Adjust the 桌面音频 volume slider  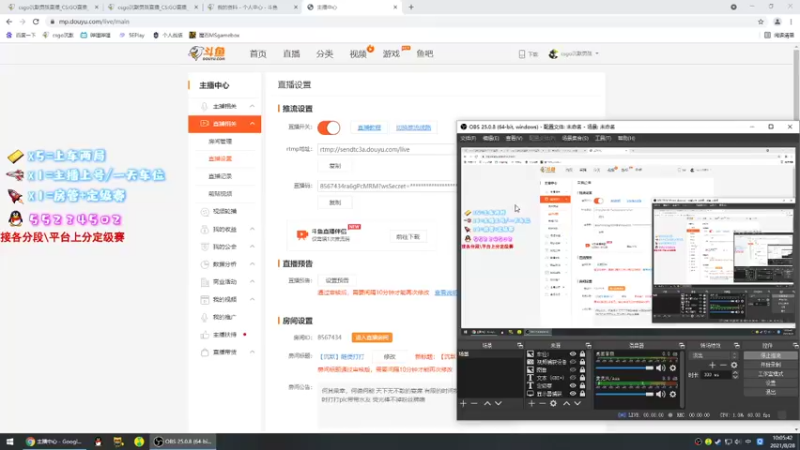coord(625,368)
